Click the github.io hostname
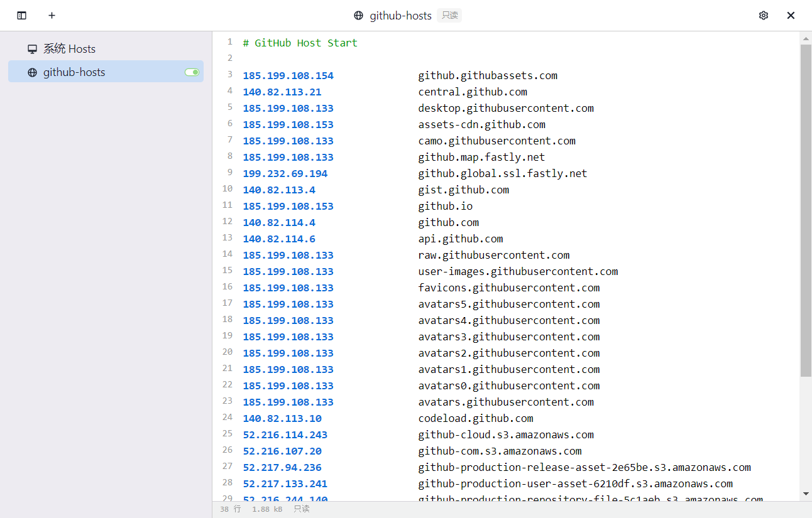812x518 pixels. pyautogui.click(x=446, y=206)
